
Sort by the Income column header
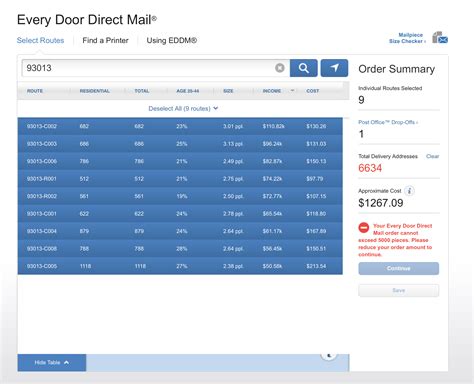[272, 91]
